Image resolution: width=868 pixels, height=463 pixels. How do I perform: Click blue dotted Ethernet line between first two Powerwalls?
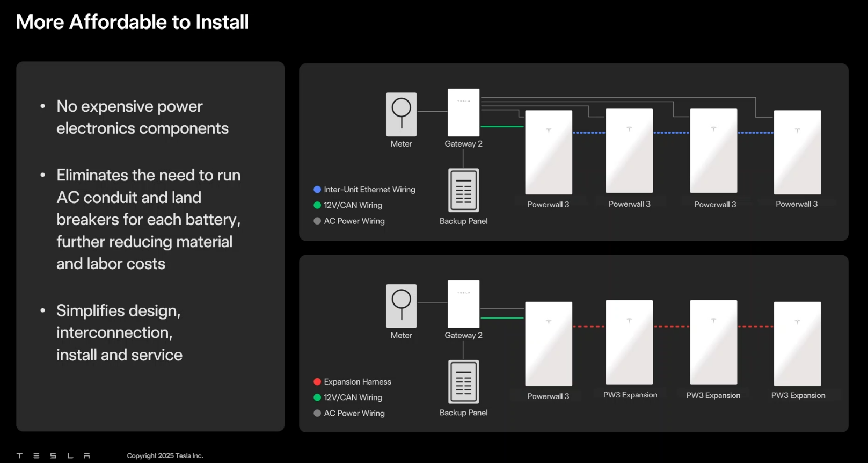[589, 133]
